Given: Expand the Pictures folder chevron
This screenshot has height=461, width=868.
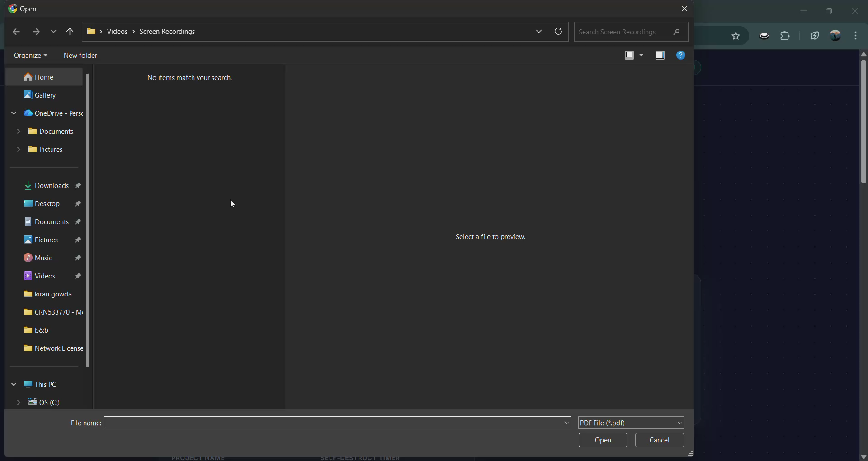Looking at the screenshot, I should click(19, 150).
